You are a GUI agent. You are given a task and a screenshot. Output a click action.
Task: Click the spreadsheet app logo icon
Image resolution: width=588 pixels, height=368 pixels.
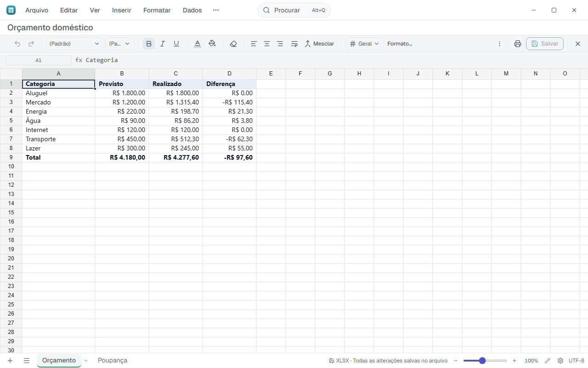(x=11, y=10)
